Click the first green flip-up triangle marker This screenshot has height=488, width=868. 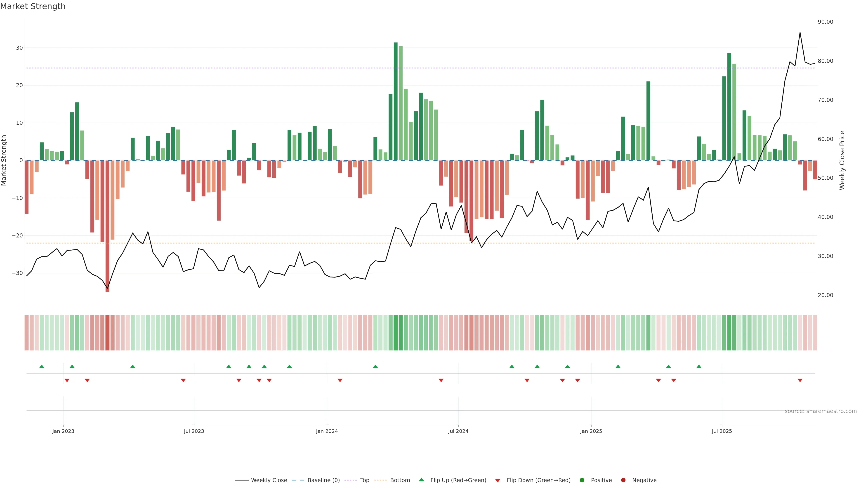(42, 366)
